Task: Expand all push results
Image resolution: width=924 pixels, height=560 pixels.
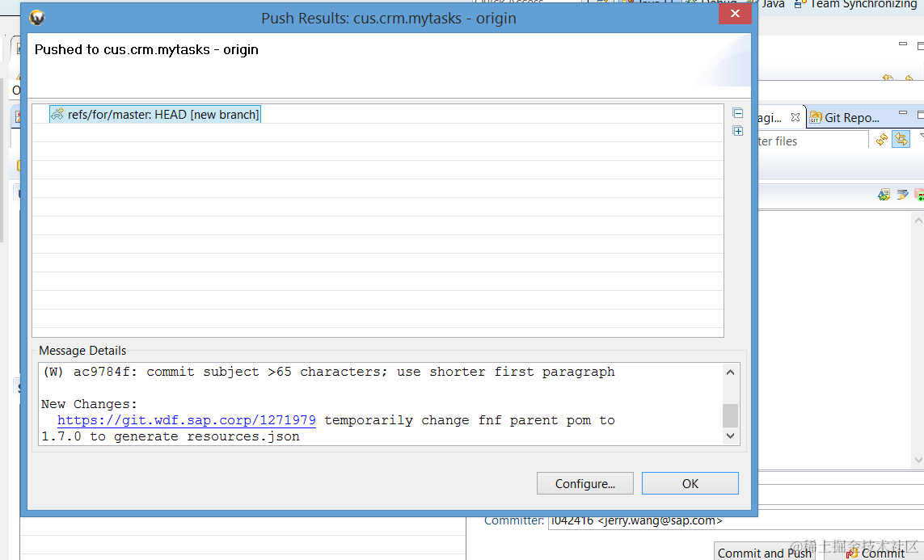Action: (x=737, y=131)
